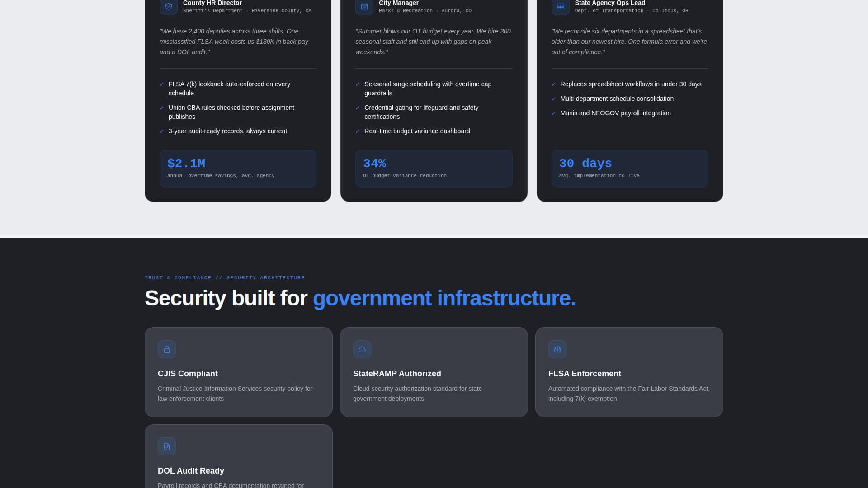Screen dimensions: 868x488
Task: Click 'Seasonal surge scheduling with overtime cap guardrails'
Action: pos(428,89)
